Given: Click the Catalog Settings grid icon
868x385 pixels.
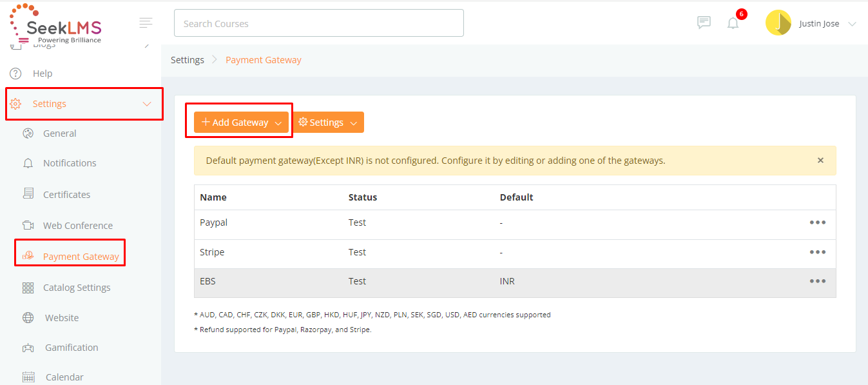Looking at the screenshot, I should 28,288.
